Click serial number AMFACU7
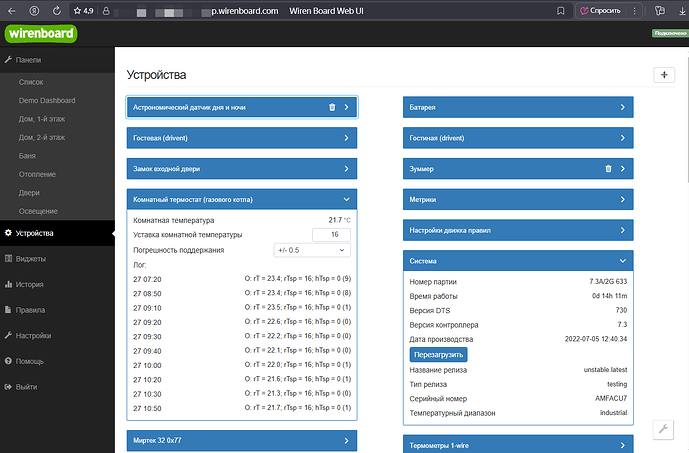The height and width of the screenshot is (453, 689). (x=611, y=398)
